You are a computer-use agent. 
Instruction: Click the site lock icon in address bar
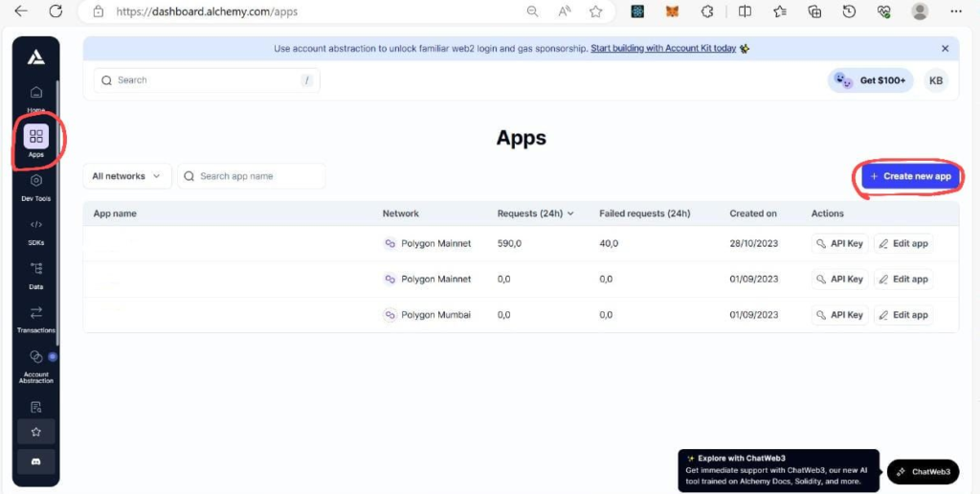point(98,11)
